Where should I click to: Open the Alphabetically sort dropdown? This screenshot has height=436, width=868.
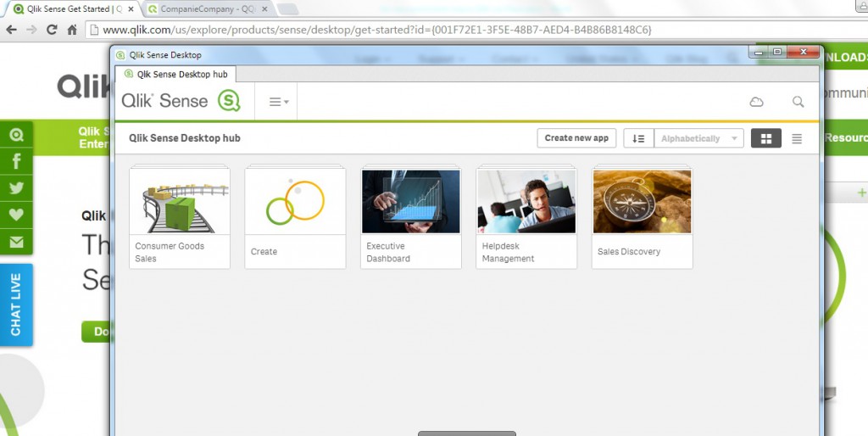click(x=698, y=138)
